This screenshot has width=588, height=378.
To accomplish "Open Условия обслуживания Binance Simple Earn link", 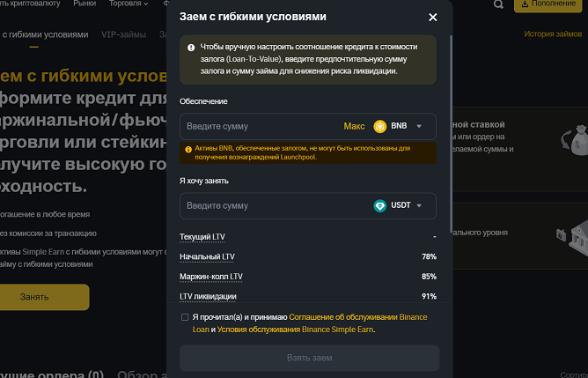I will point(295,330).
